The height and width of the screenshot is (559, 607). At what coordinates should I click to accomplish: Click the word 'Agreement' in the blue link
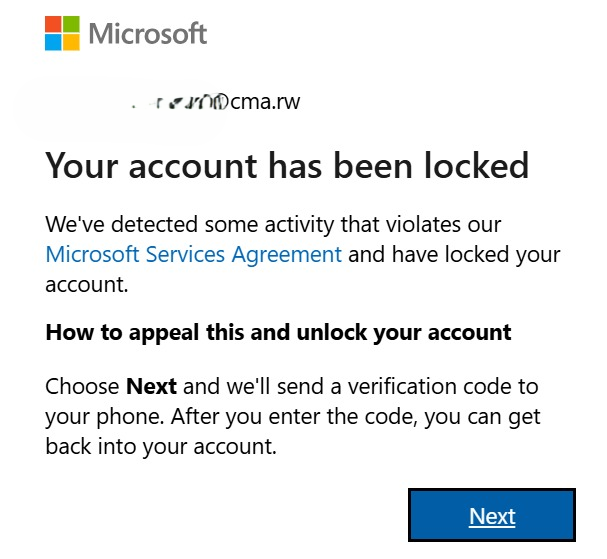click(287, 255)
